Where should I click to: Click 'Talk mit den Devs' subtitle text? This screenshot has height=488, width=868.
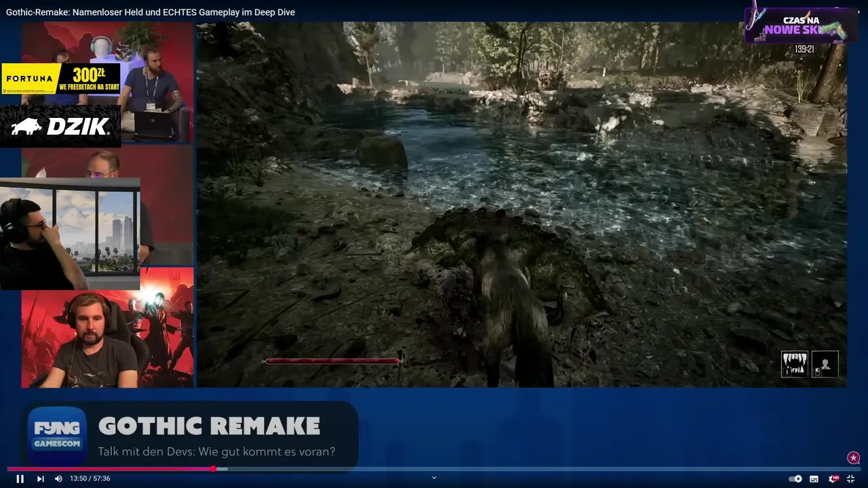tap(216, 451)
